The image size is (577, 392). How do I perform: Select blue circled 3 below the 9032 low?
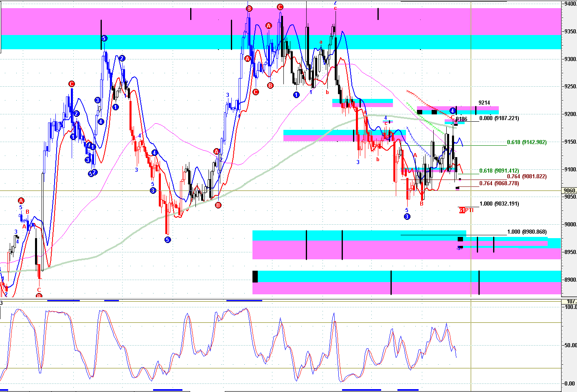click(407, 217)
